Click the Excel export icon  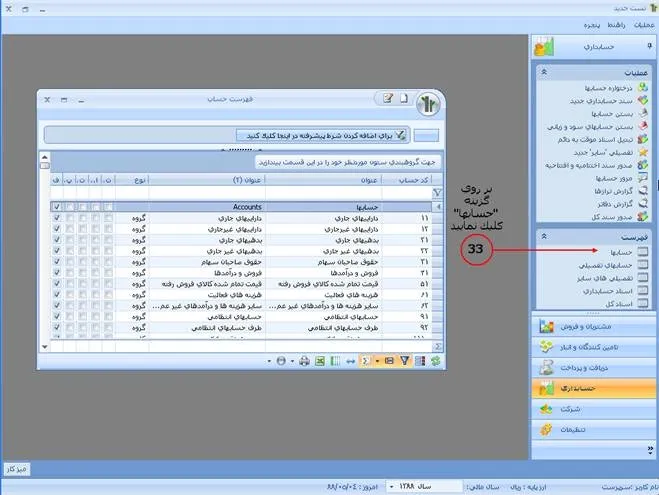click(320, 361)
